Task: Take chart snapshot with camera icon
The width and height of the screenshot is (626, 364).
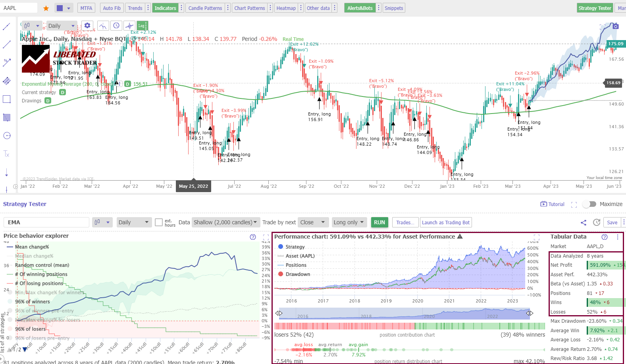Action: [615, 26]
